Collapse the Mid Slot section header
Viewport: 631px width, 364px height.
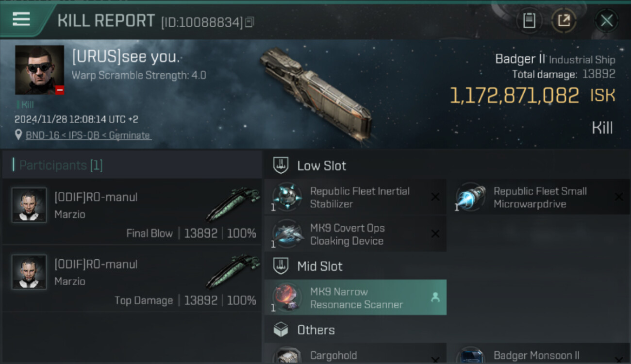[x=447, y=266]
